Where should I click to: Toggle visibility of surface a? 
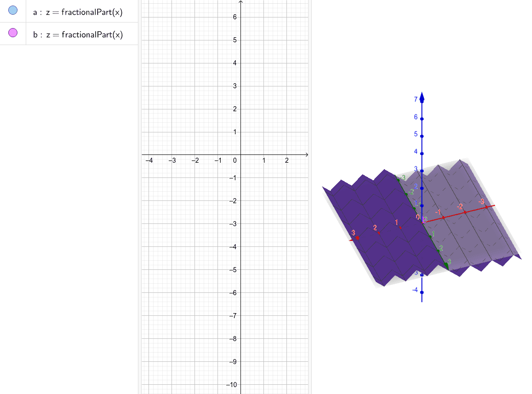[13, 10]
